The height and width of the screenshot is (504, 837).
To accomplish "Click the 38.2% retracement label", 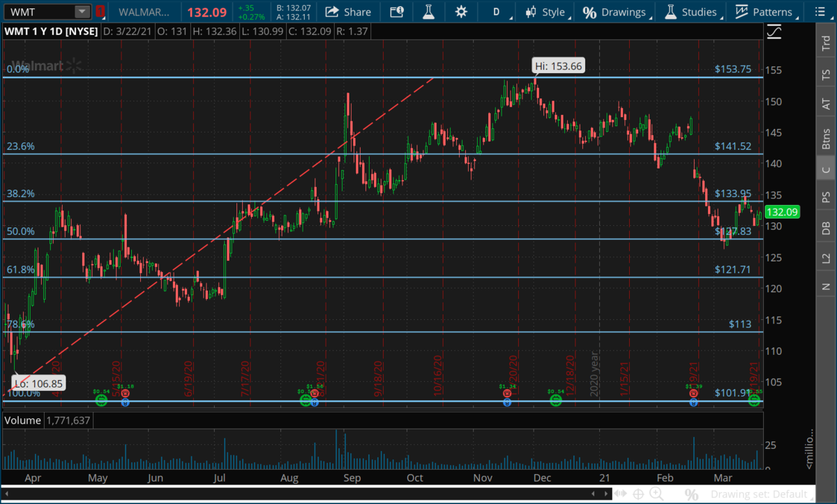I will [x=20, y=194].
